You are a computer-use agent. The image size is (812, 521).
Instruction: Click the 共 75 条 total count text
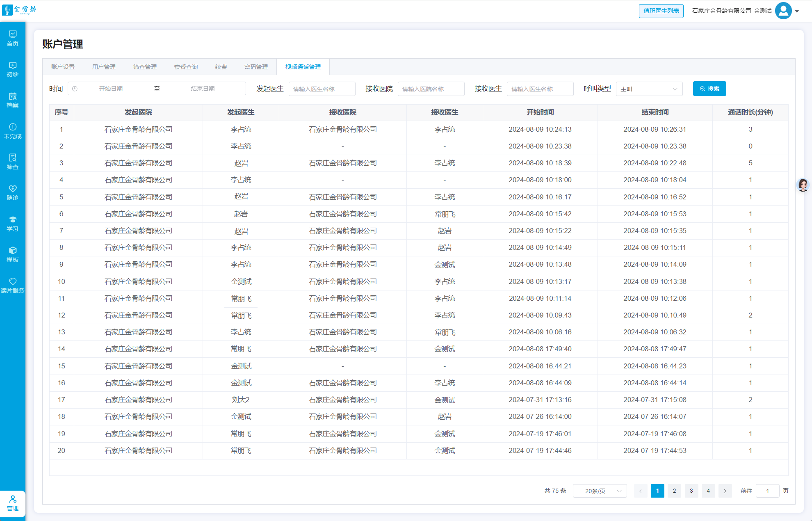[555, 491]
